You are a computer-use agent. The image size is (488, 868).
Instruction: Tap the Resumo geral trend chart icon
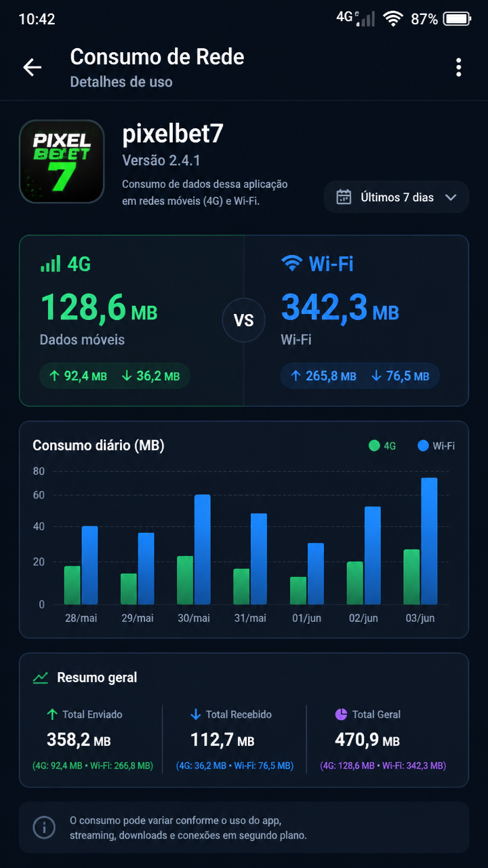tap(41, 677)
